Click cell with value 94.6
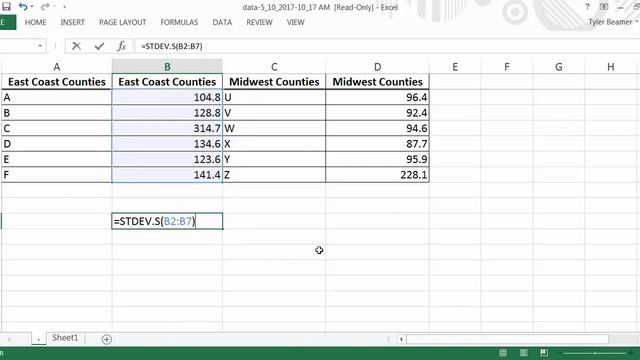Image resolution: width=640 pixels, height=360 pixels. [x=378, y=128]
